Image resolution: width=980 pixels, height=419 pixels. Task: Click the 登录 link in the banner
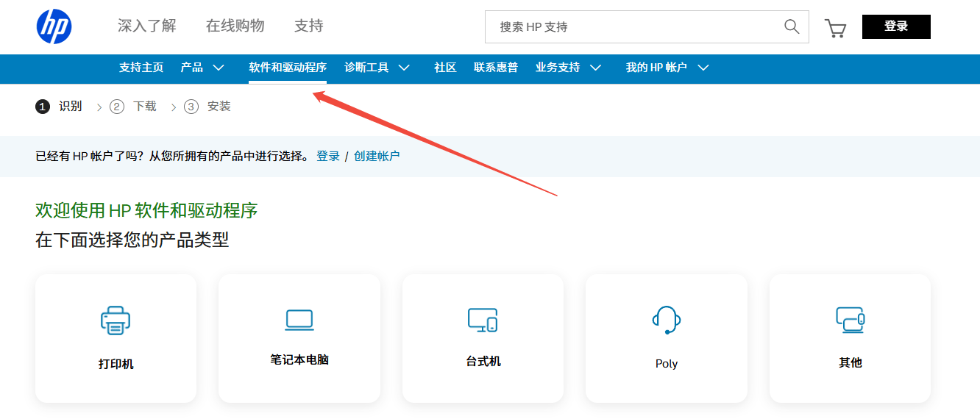[x=328, y=156]
